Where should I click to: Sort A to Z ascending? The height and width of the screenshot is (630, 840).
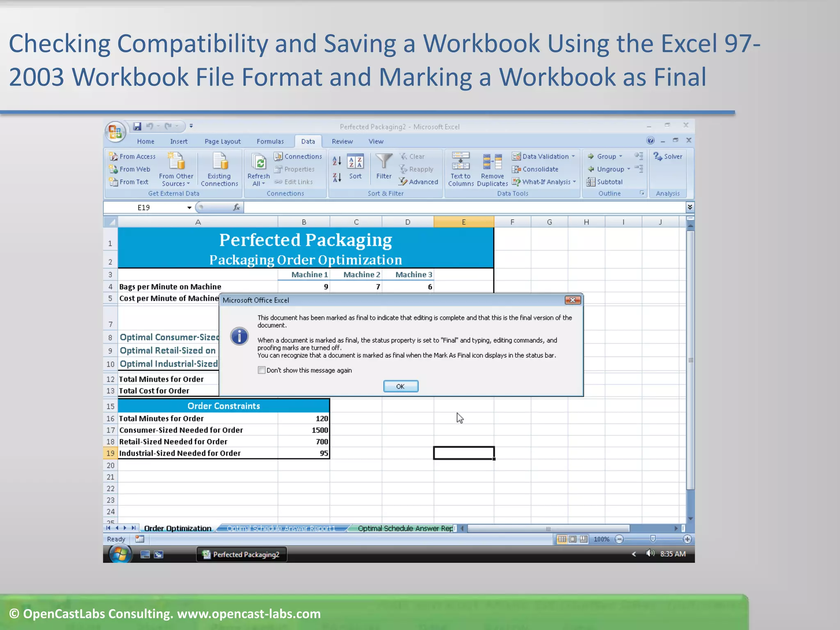point(337,161)
